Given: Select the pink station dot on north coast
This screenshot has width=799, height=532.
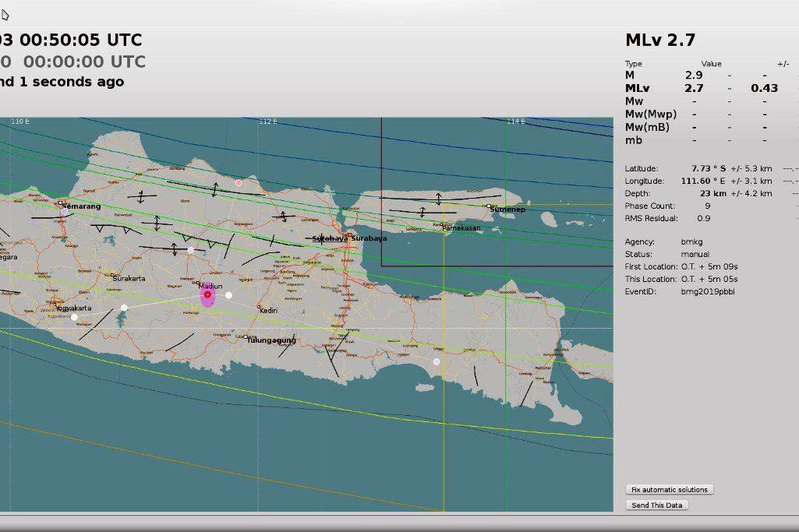Looking at the screenshot, I should pos(239,183).
